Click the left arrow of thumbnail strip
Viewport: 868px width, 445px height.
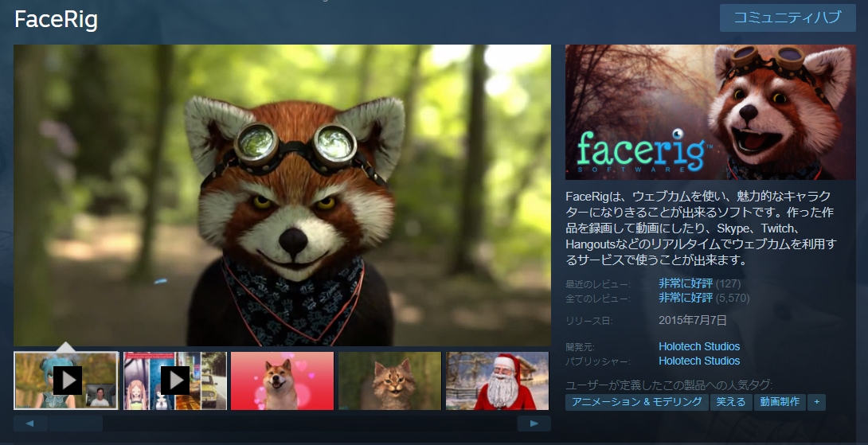[30, 424]
